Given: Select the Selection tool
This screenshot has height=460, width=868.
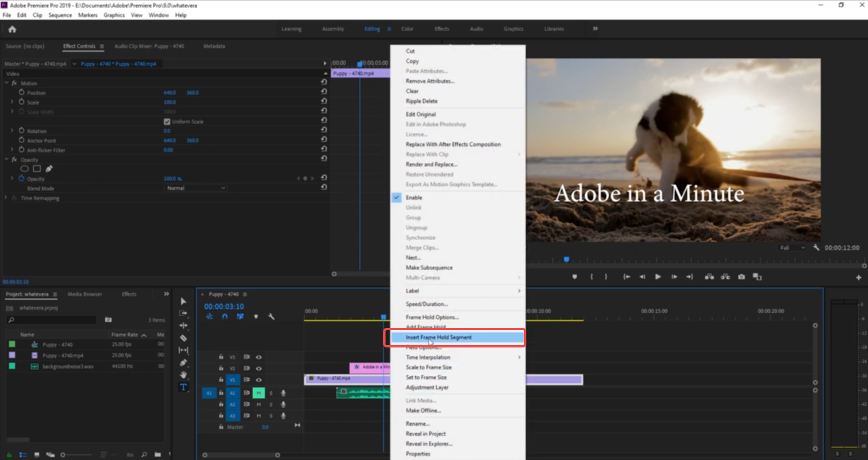Looking at the screenshot, I should [x=184, y=301].
